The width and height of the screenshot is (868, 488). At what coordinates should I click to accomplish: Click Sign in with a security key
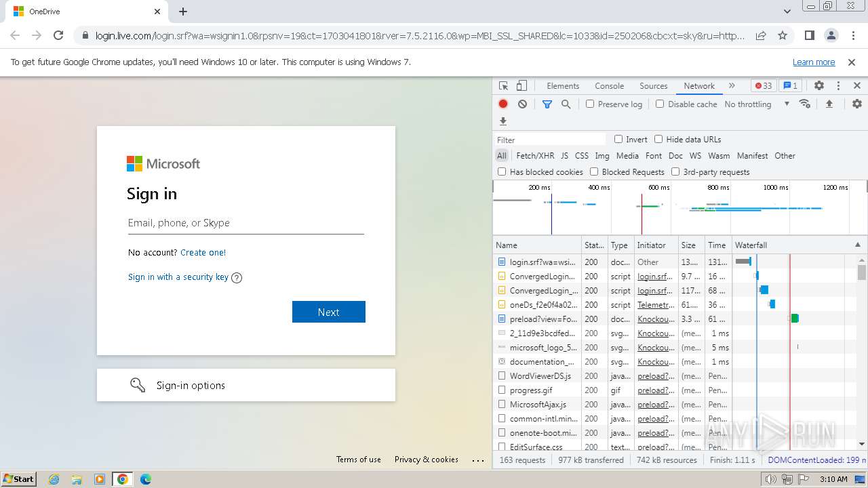point(178,277)
